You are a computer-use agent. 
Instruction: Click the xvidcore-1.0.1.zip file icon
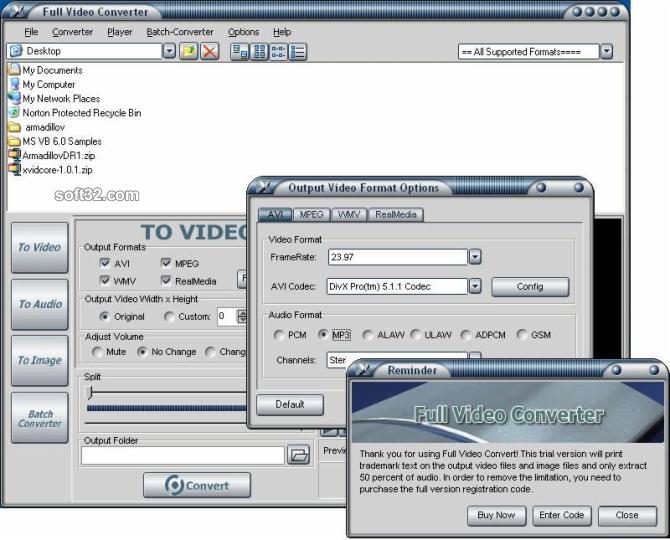[x=15, y=169]
